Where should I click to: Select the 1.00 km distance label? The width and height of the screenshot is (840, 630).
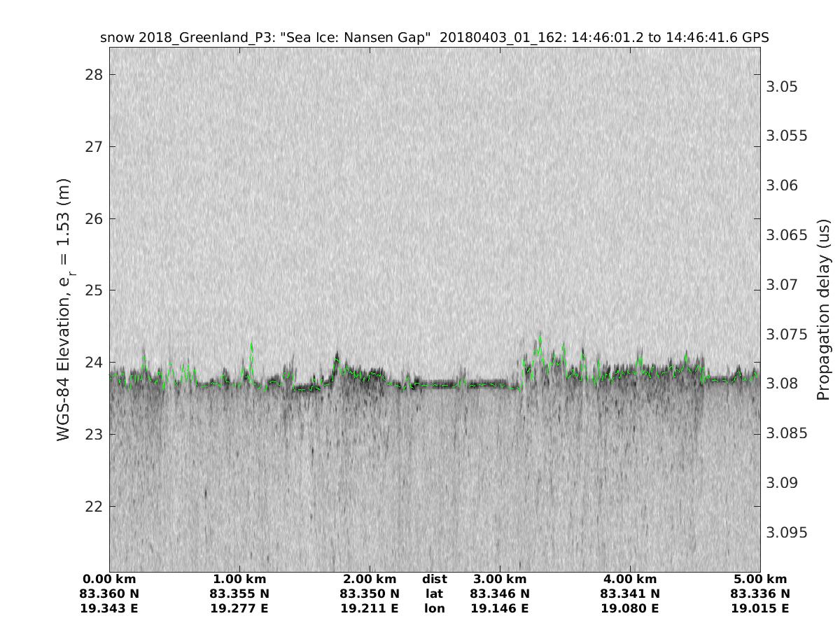(x=239, y=580)
